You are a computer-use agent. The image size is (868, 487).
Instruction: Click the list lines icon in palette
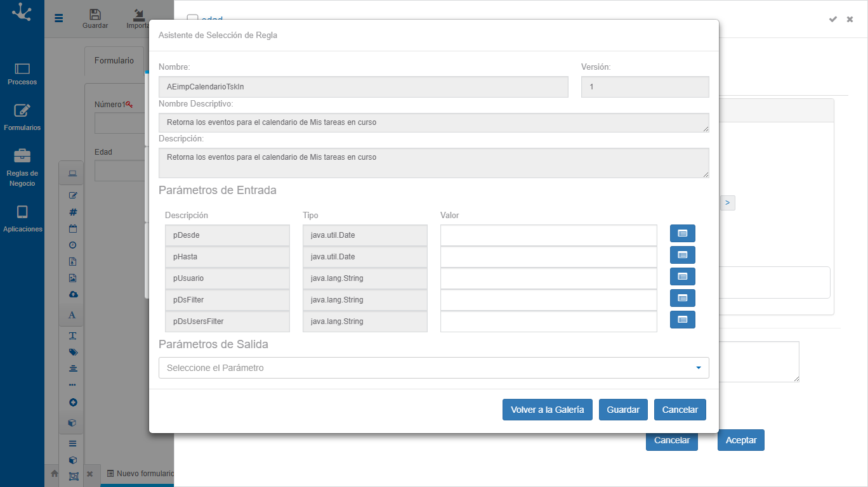pyautogui.click(x=72, y=443)
